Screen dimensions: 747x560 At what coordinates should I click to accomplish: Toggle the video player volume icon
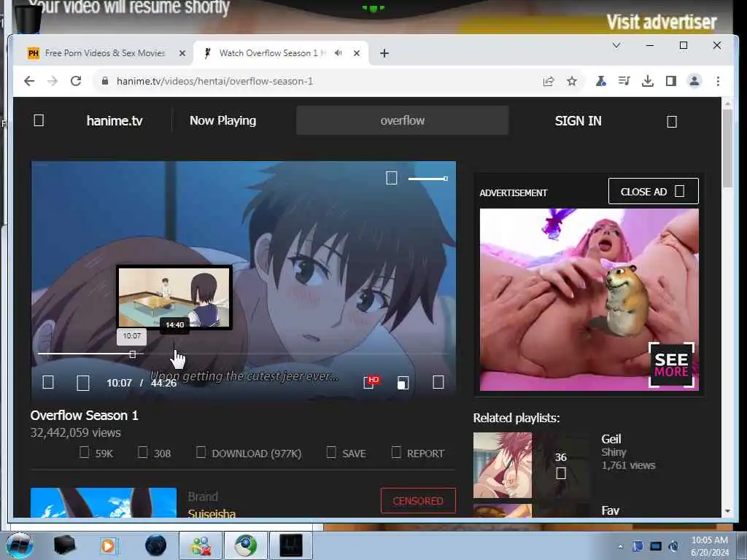tap(391, 179)
